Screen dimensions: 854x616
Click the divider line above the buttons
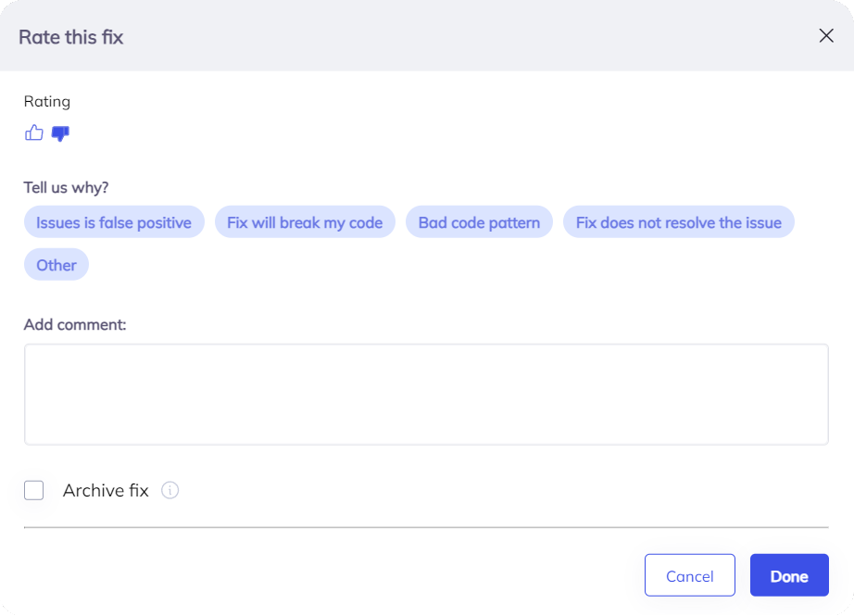(x=426, y=527)
